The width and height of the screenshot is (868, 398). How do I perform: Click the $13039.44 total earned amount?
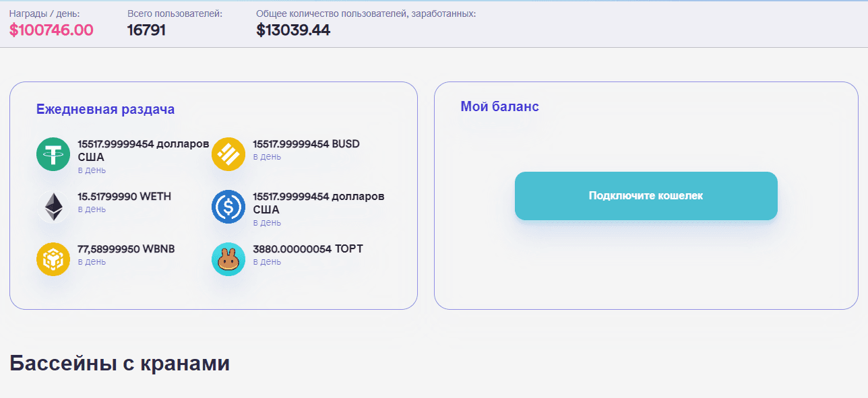[x=293, y=30]
